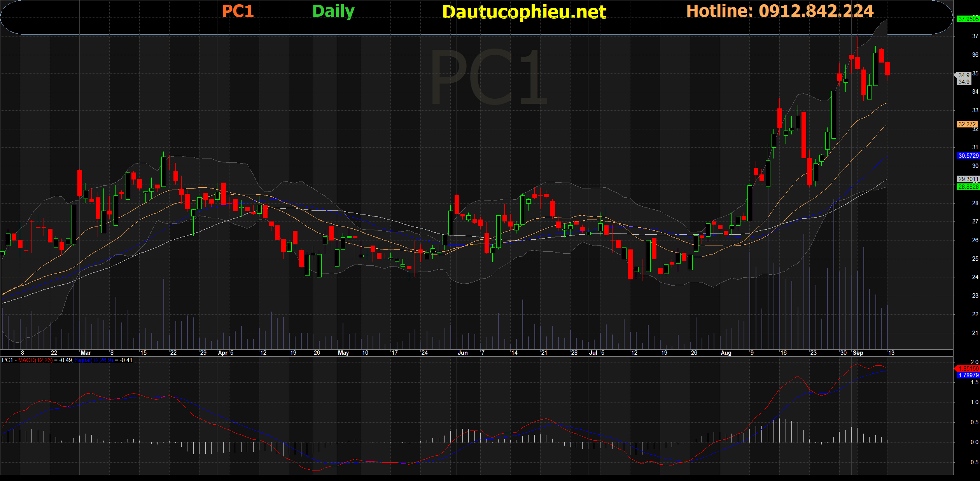Click the green 37.9505 price tag
Viewport: 980px width, 481px height.
click(968, 19)
